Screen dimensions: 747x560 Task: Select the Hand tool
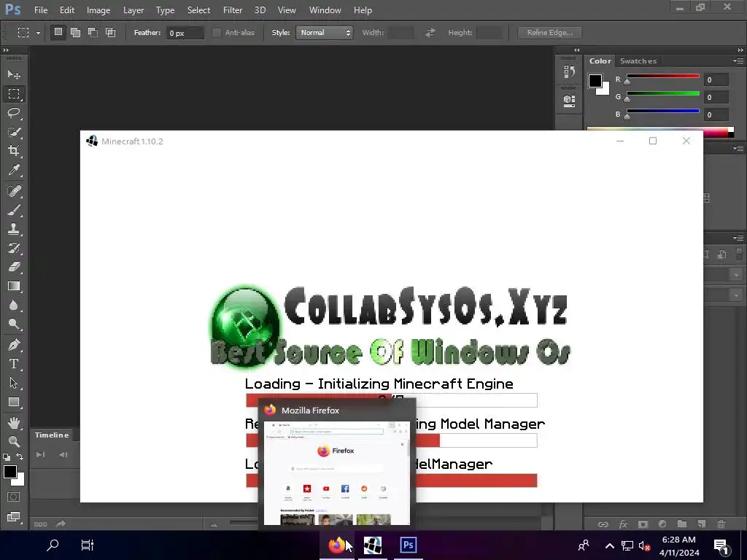click(x=14, y=423)
